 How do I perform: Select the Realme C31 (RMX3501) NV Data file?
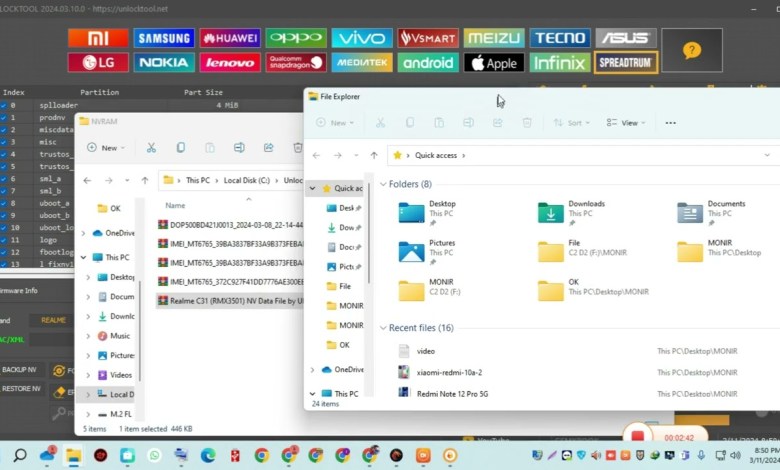230,301
